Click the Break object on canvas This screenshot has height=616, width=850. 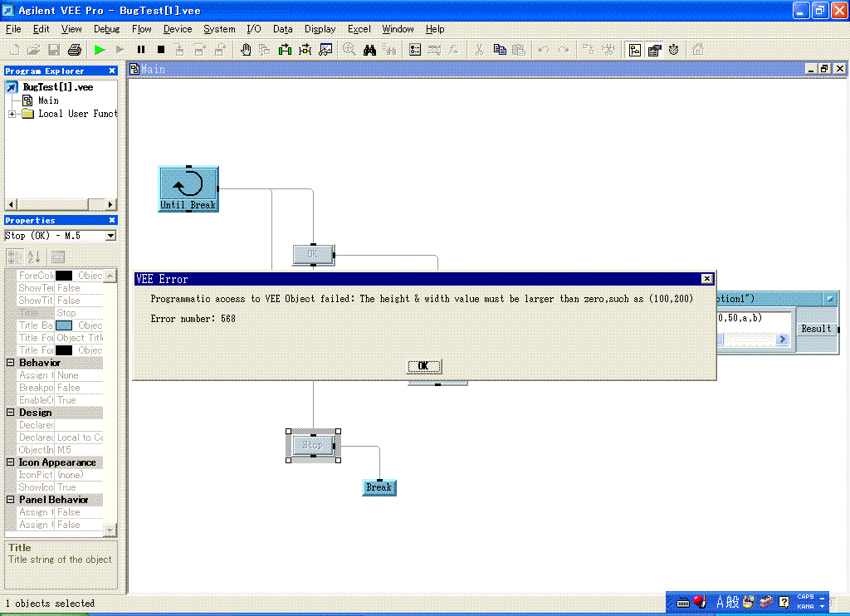tap(379, 487)
